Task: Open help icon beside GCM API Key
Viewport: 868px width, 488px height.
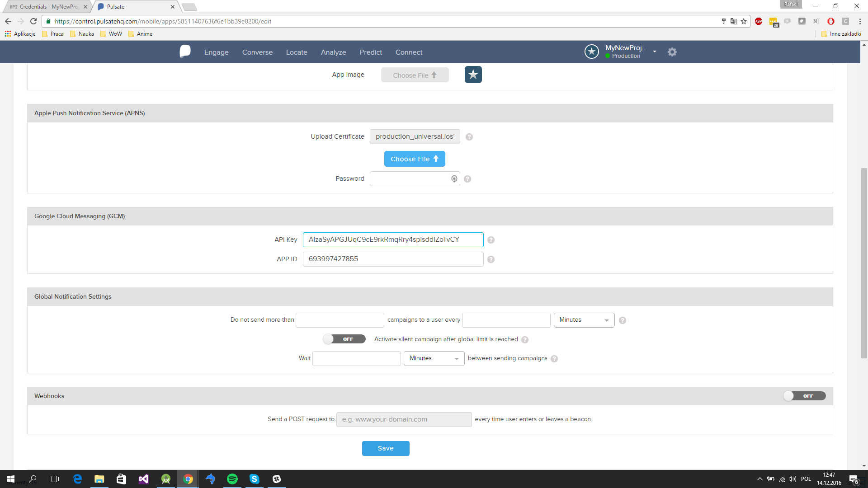Action: point(491,240)
